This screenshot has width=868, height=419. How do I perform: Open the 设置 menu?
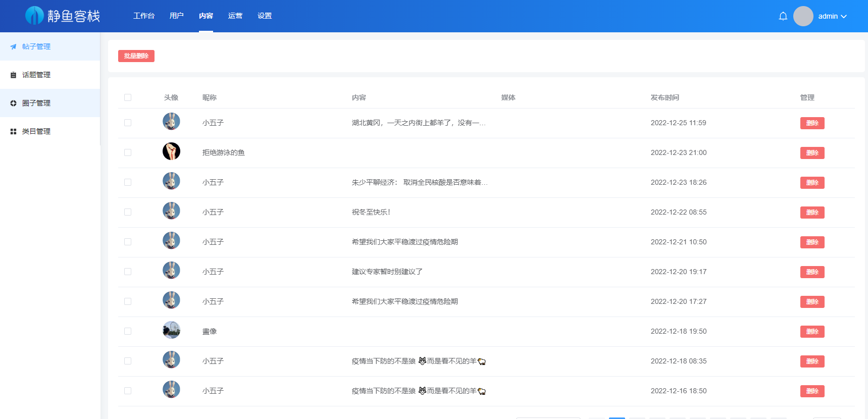(265, 16)
